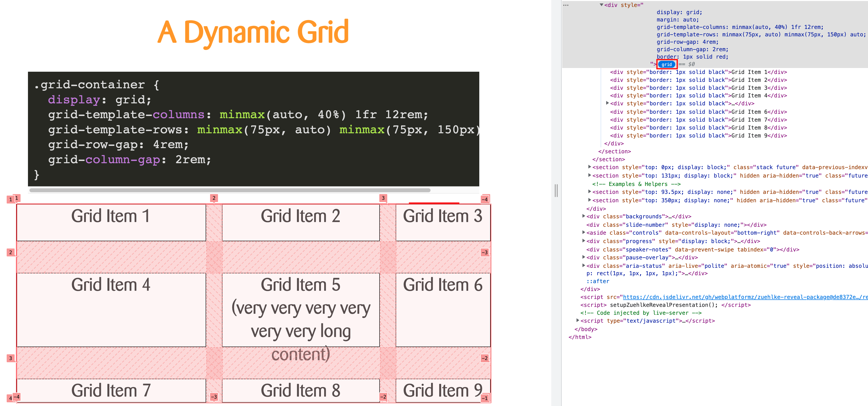Viewport: 868px width, 406px height.
Task: Select the div class speaker-notes node
Action: [x=693, y=249]
